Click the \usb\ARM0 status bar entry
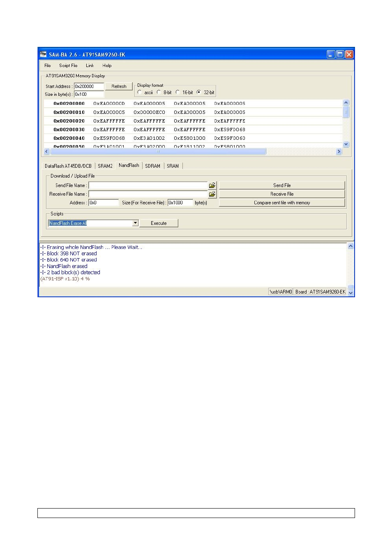This screenshot has height=555, width=392. point(281,291)
